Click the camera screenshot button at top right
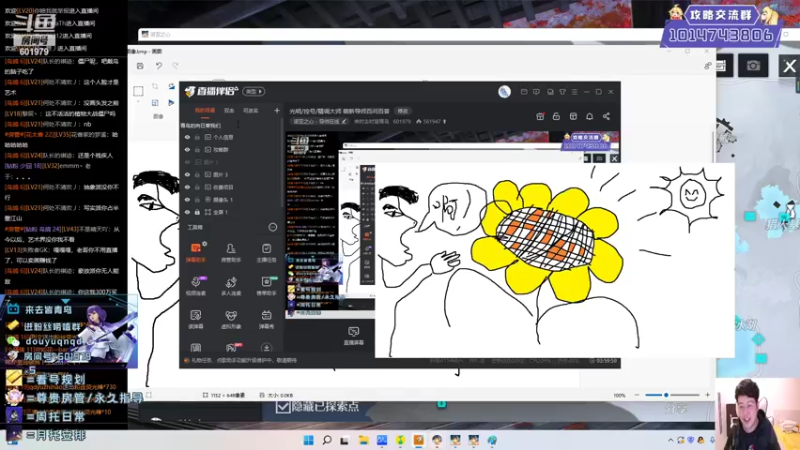Screen dimensions: 800x450 click(x=754, y=66)
